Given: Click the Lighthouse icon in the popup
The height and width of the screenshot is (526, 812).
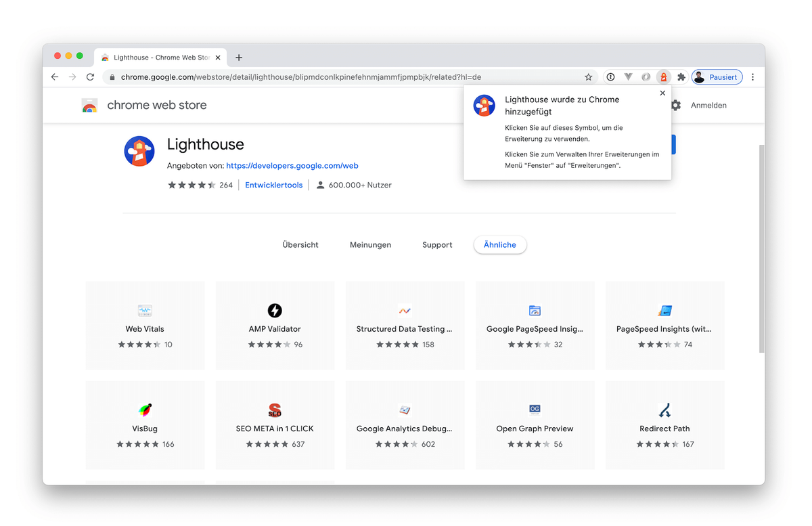Looking at the screenshot, I should (484, 106).
